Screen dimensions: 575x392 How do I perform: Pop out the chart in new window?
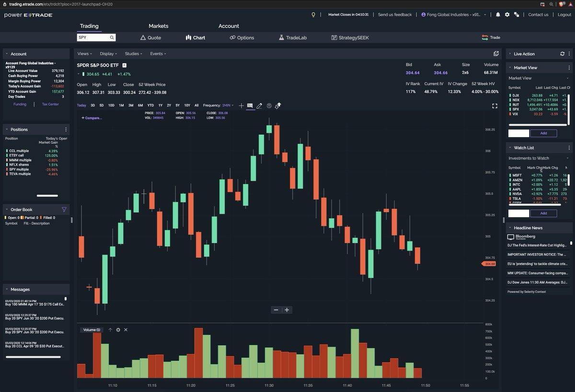[x=496, y=54]
